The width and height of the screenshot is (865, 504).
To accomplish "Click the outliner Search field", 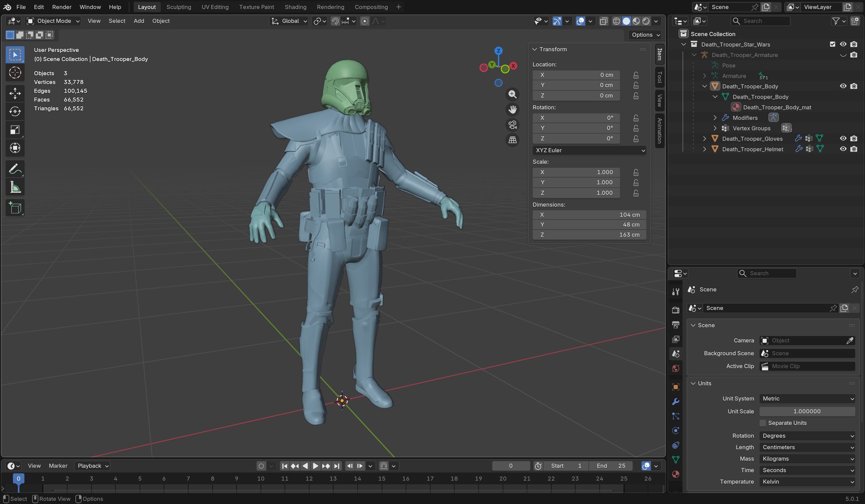I will point(760,21).
